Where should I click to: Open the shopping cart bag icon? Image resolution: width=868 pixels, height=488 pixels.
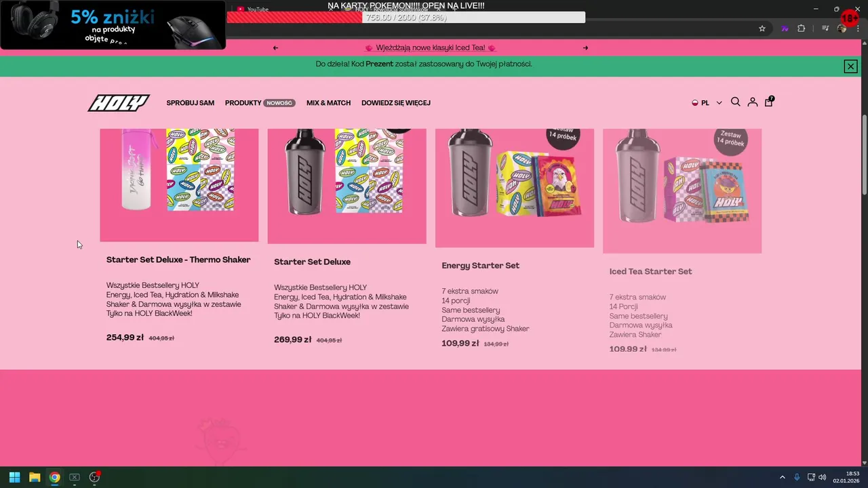click(x=769, y=102)
